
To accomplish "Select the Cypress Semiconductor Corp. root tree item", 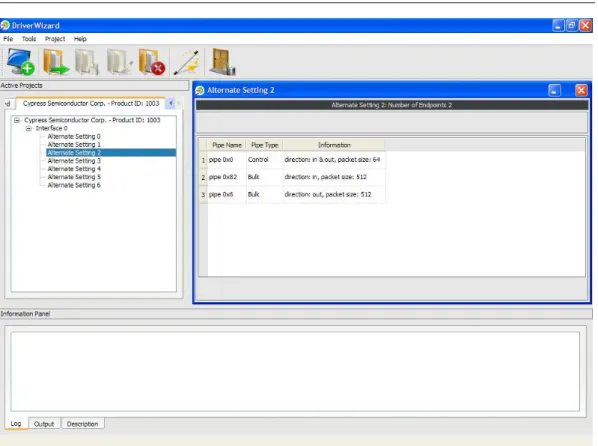I will (x=92, y=120).
